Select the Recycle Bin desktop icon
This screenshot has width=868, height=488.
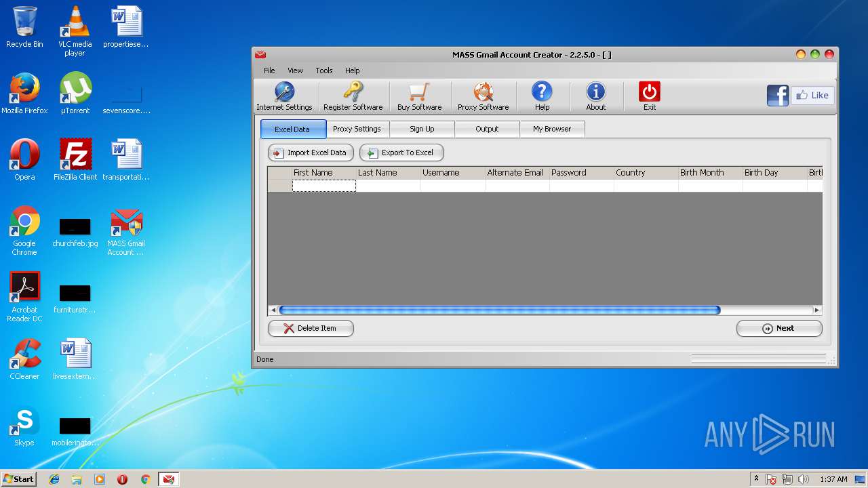pyautogui.click(x=24, y=27)
